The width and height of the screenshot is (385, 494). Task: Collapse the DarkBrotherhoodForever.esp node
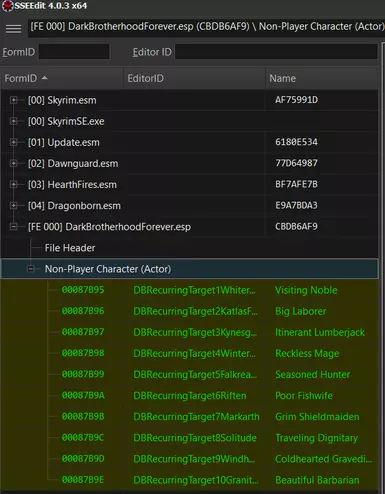click(x=14, y=227)
